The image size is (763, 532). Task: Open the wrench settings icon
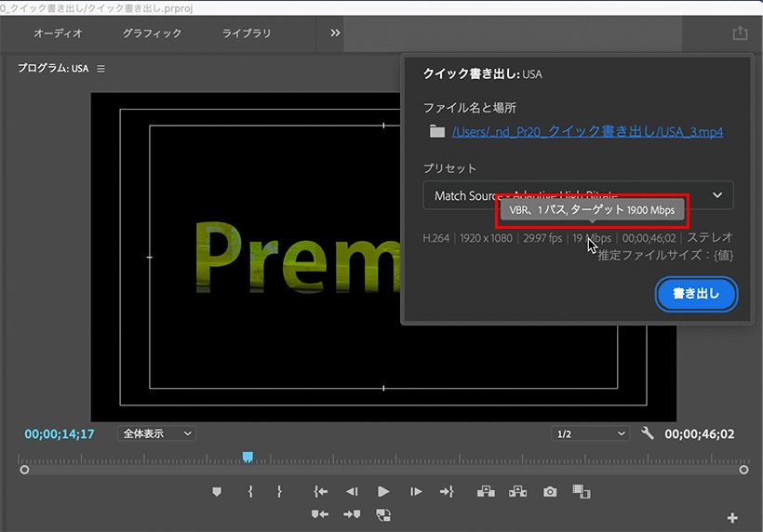click(648, 432)
